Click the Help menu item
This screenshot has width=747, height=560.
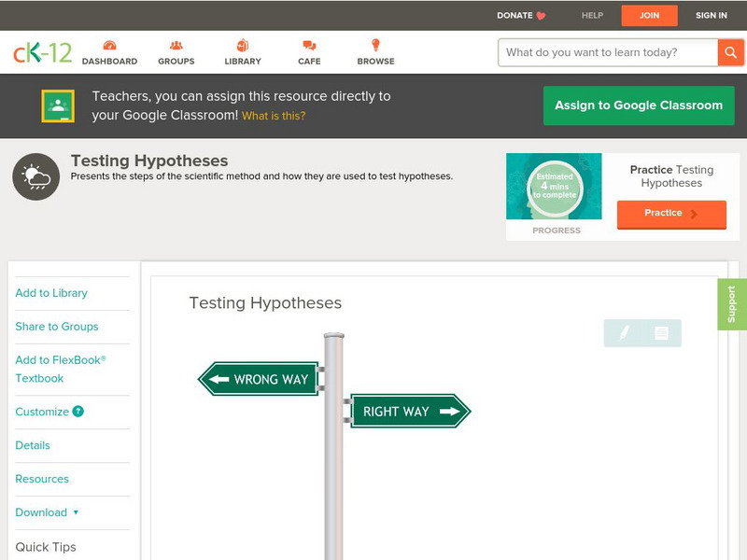coord(592,15)
